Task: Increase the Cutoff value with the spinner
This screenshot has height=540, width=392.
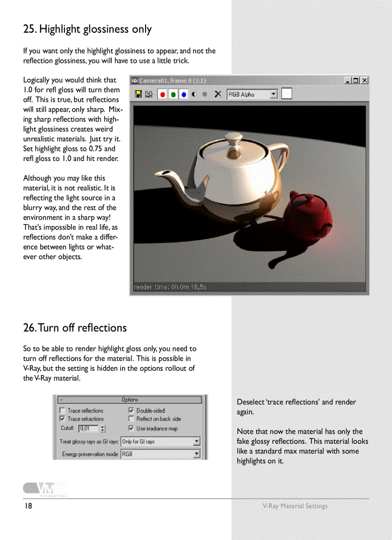Action: (102, 427)
